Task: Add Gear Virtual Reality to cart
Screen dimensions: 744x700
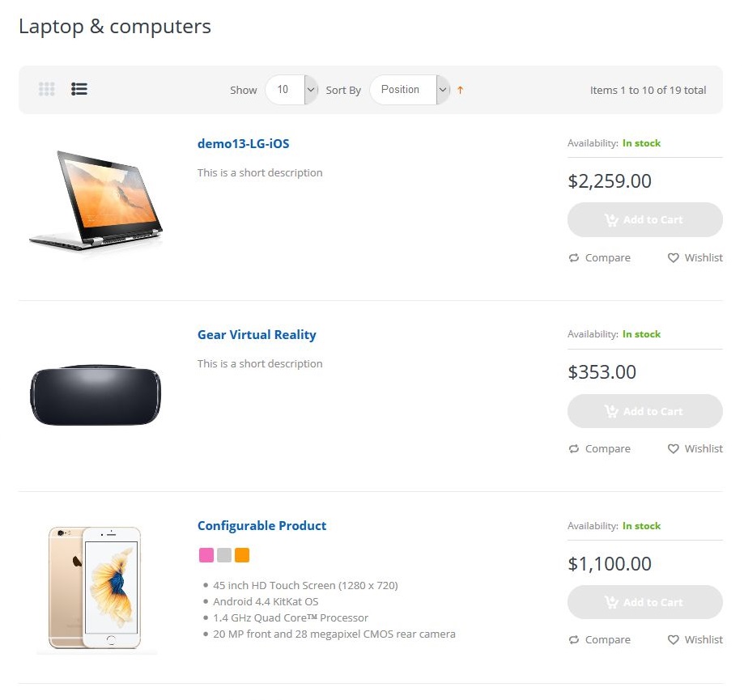Action: point(644,411)
